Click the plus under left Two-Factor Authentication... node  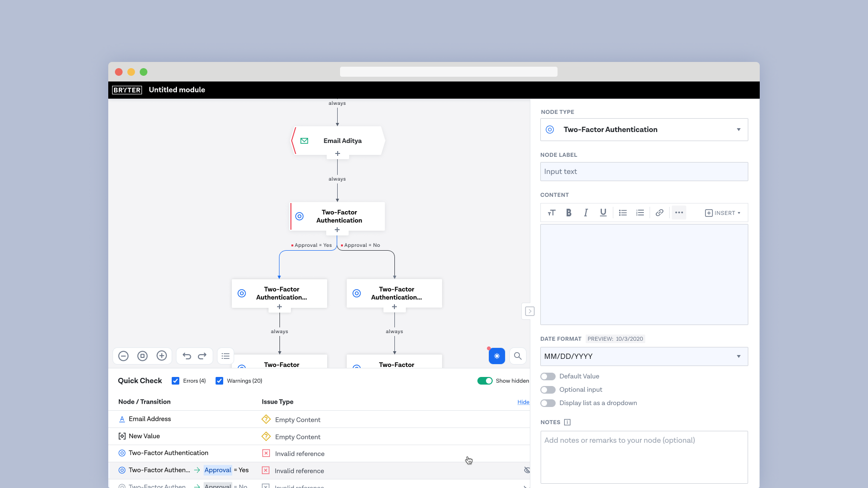click(x=279, y=307)
